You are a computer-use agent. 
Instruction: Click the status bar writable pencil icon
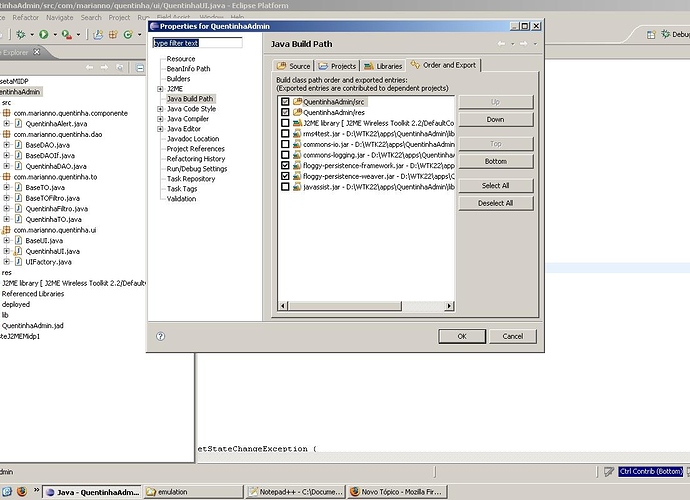tap(609, 472)
